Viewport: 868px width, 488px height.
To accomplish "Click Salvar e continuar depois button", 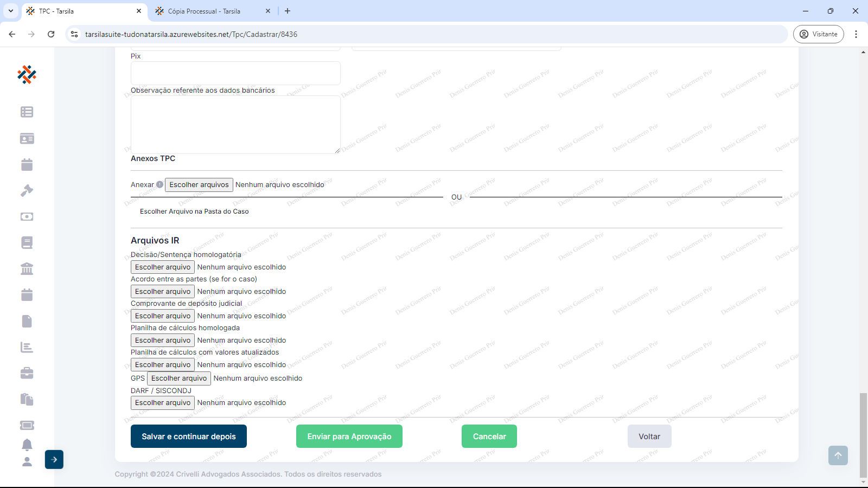I will (x=188, y=436).
